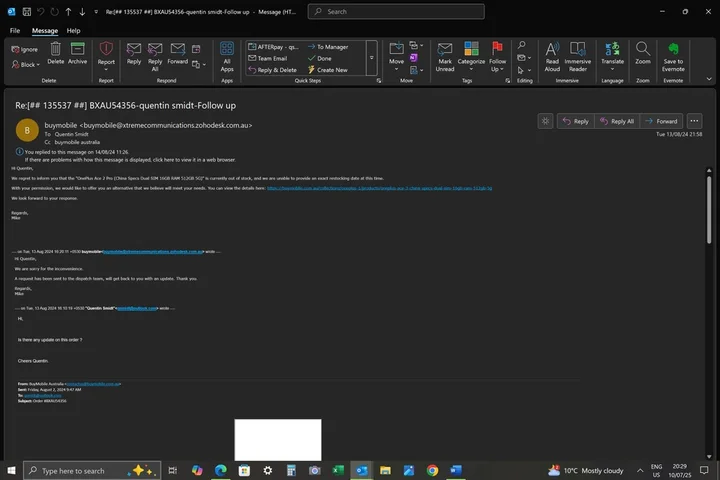
Task: Open the weather widget showing Mostly cloudy
Action: (x=585, y=470)
